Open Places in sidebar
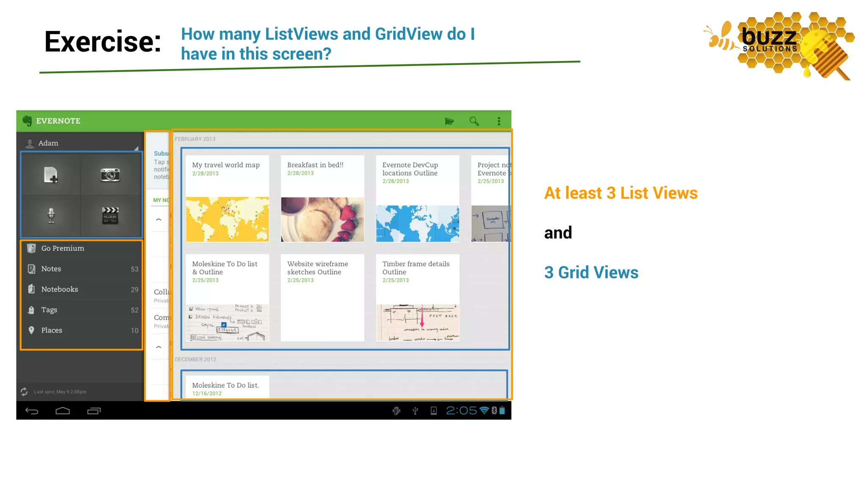868x488 pixels. pos(81,330)
